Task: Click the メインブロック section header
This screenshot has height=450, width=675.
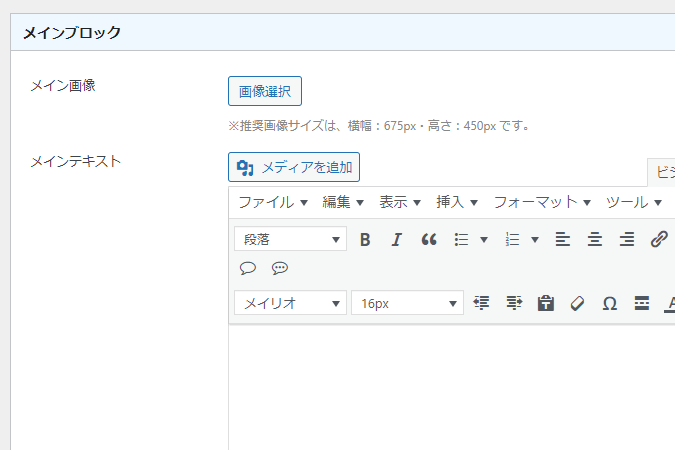Action: coord(343,32)
